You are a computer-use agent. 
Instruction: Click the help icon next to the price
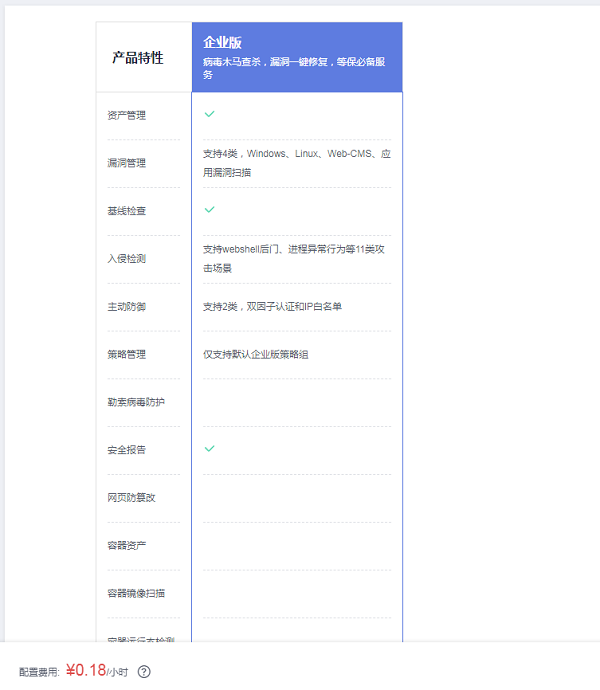pos(144,671)
